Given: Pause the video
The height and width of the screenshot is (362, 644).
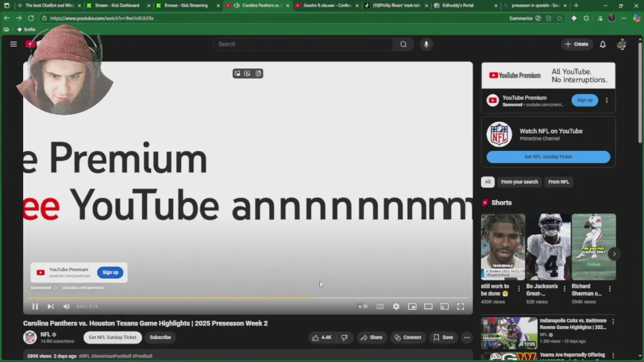Looking at the screenshot, I should tap(35, 306).
